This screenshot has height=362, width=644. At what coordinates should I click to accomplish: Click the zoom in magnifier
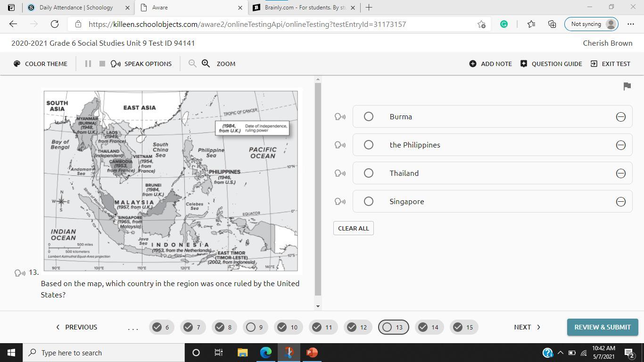[206, 64]
